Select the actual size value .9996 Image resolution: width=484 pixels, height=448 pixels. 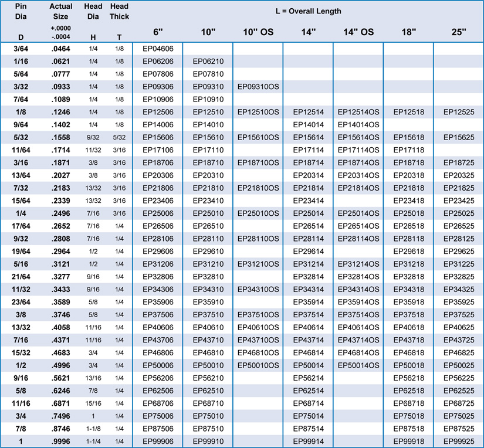(60, 442)
